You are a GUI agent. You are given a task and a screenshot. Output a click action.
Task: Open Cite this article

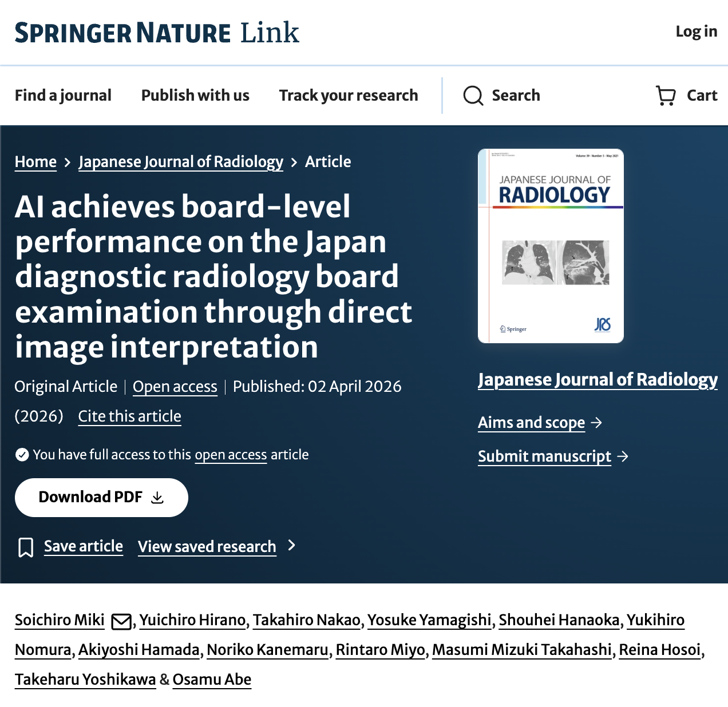tap(129, 416)
